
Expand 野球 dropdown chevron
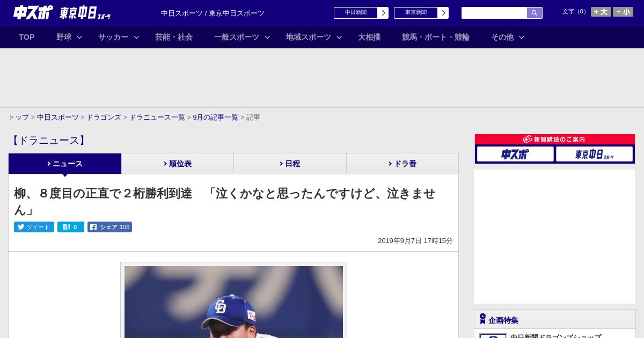79,37
